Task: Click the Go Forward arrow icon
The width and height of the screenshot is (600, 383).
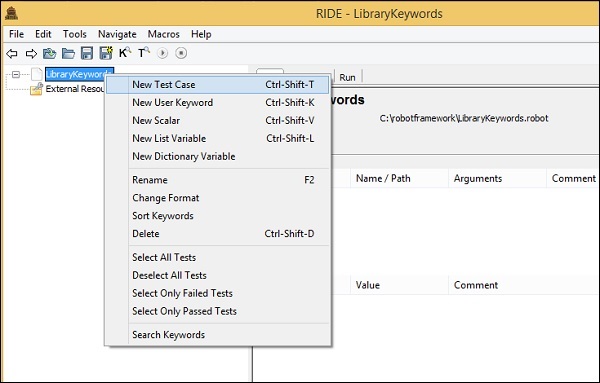Action: pos(31,53)
